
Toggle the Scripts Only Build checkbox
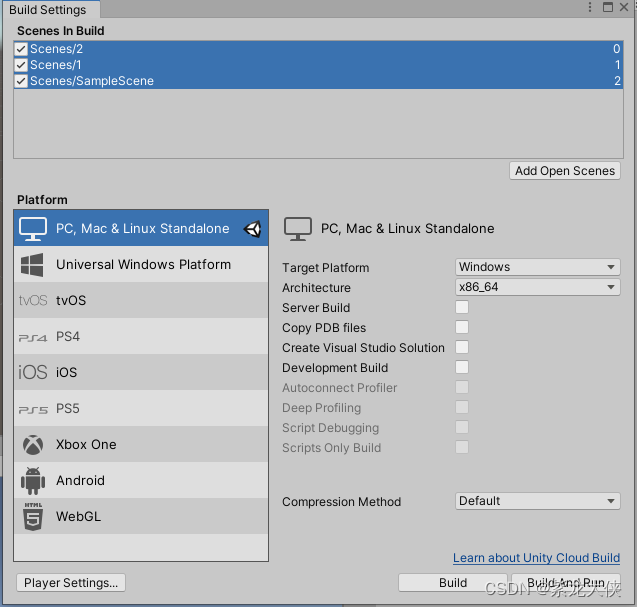coord(462,447)
